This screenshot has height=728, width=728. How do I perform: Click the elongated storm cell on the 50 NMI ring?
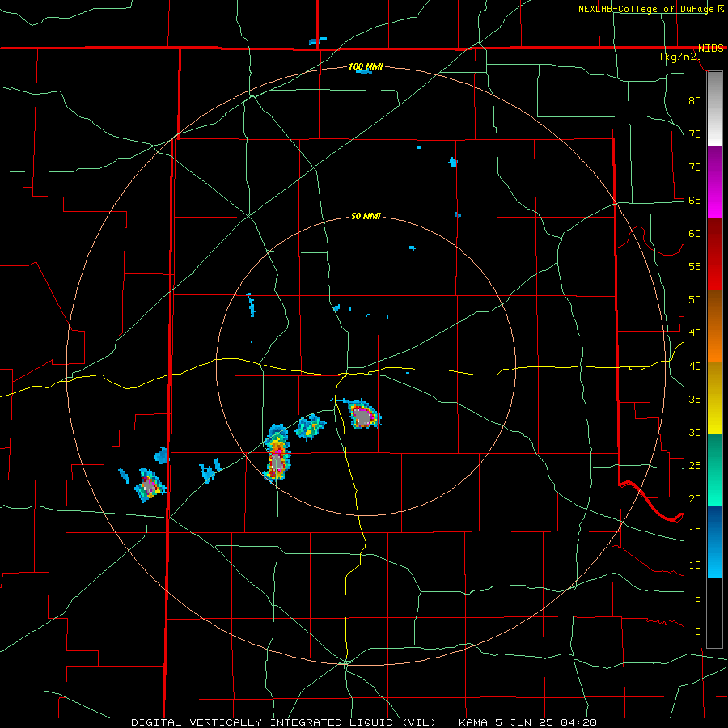tap(277, 455)
